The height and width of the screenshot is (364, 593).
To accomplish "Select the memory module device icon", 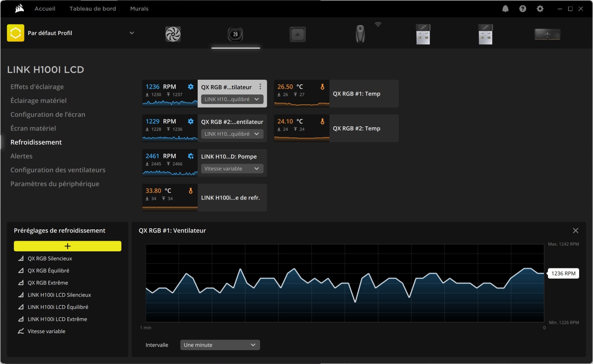I will (x=548, y=34).
